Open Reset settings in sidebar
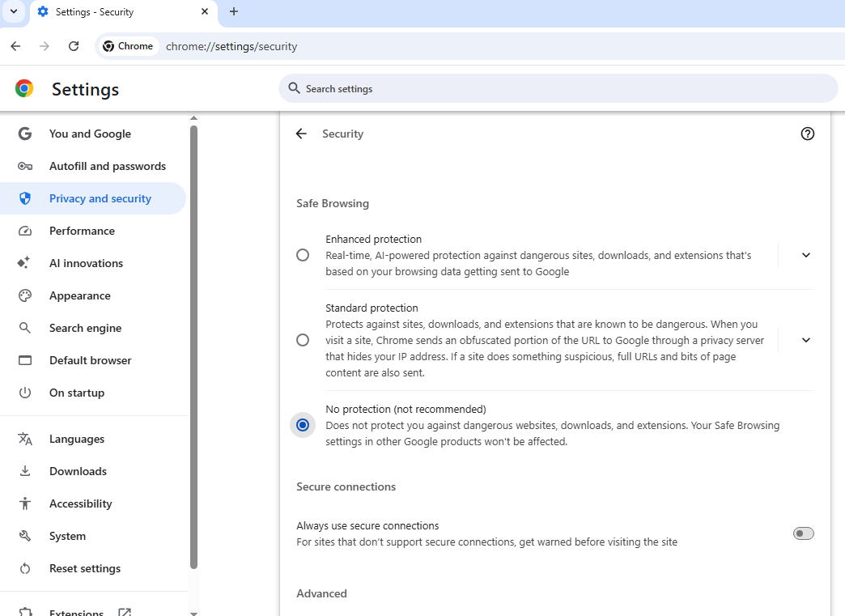 (84, 568)
